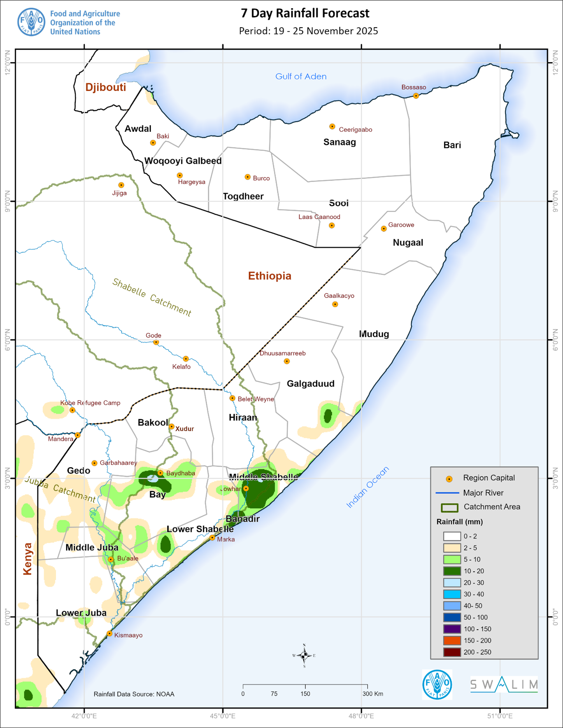Click the FAO emblem near the scale bar

click(x=437, y=684)
